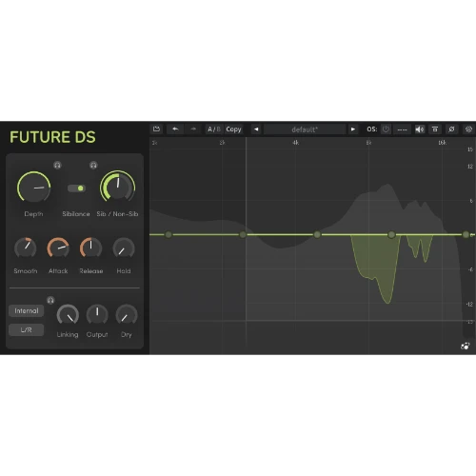
Task: Select the first band node on the green line
Action: coord(169,234)
